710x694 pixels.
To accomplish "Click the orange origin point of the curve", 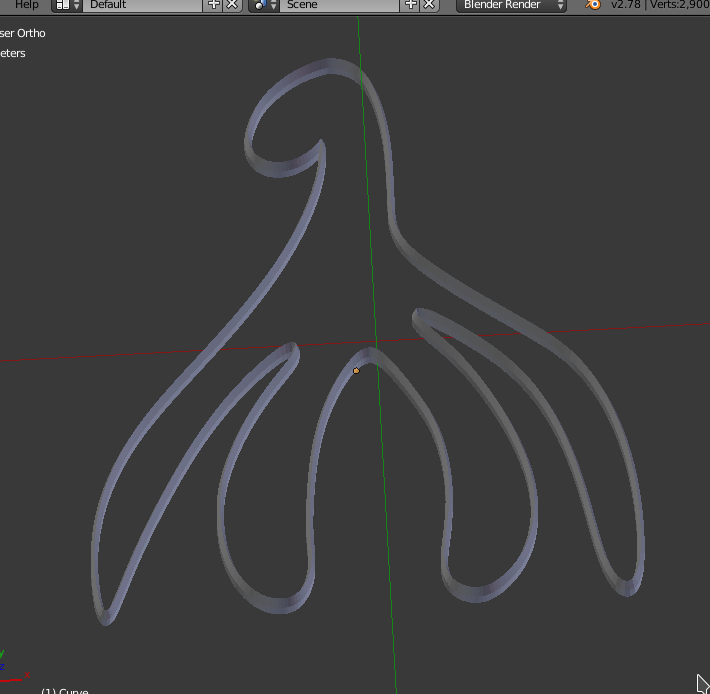I will 356,371.
